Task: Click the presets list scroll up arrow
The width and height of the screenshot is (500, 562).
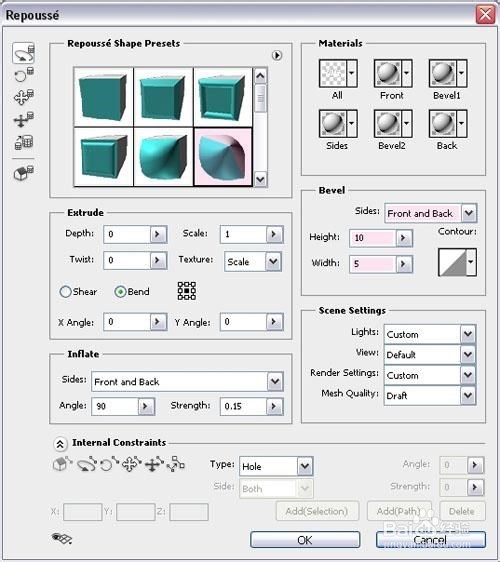Action: 260,75
